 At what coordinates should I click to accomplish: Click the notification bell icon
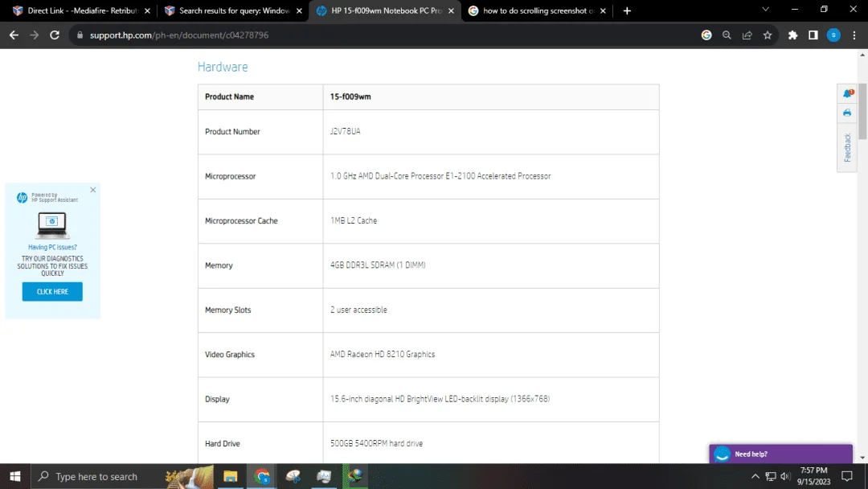pos(848,93)
